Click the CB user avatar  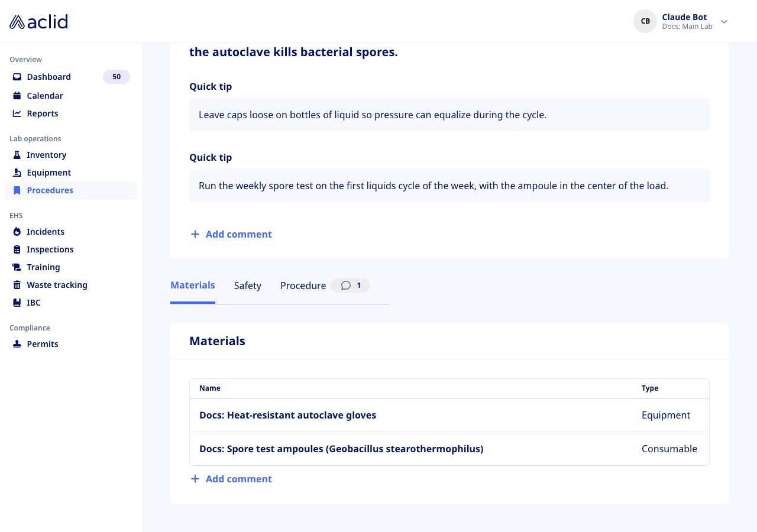[x=645, y=21]
